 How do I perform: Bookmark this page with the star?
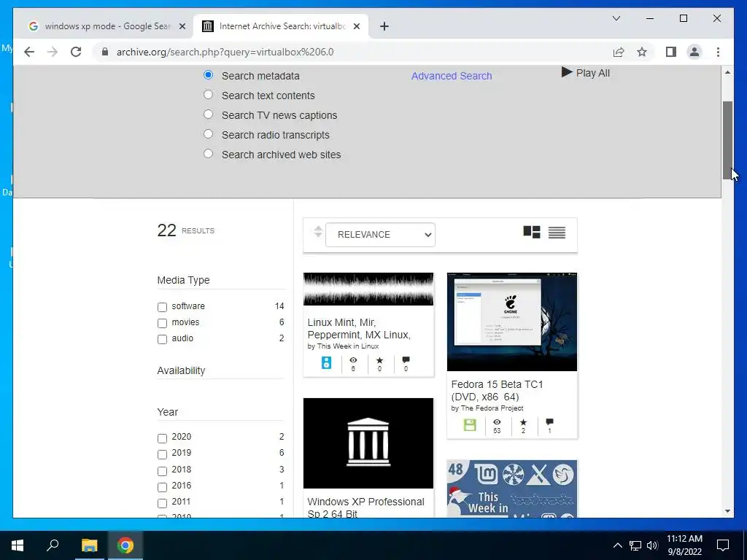[x=642, y=52]
